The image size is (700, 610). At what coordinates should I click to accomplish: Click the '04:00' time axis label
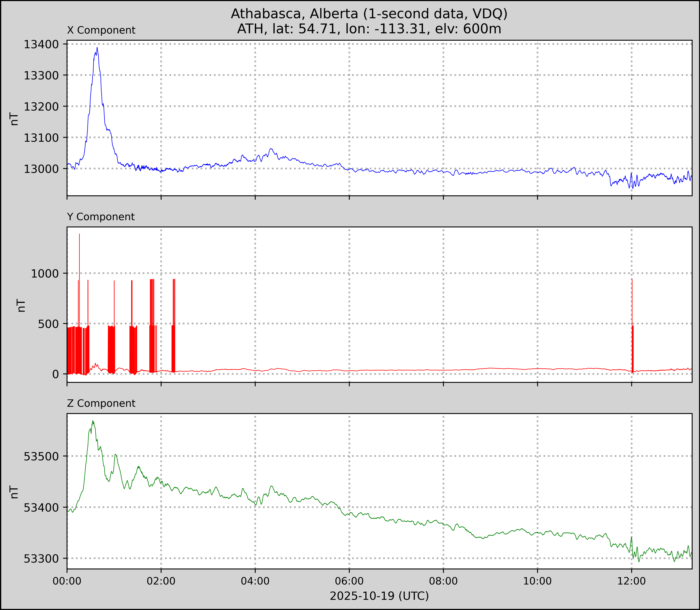255,581
